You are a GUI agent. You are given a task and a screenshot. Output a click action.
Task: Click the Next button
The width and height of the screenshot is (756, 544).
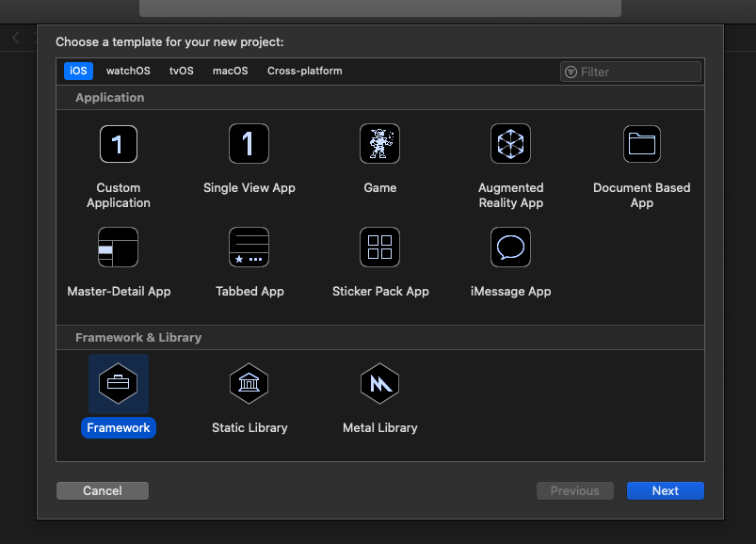(666, 490)
